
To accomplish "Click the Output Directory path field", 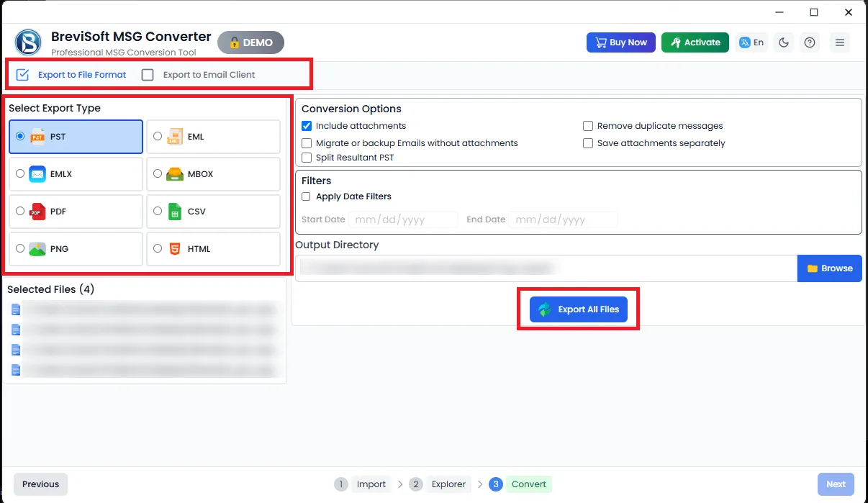I will 546,268.
